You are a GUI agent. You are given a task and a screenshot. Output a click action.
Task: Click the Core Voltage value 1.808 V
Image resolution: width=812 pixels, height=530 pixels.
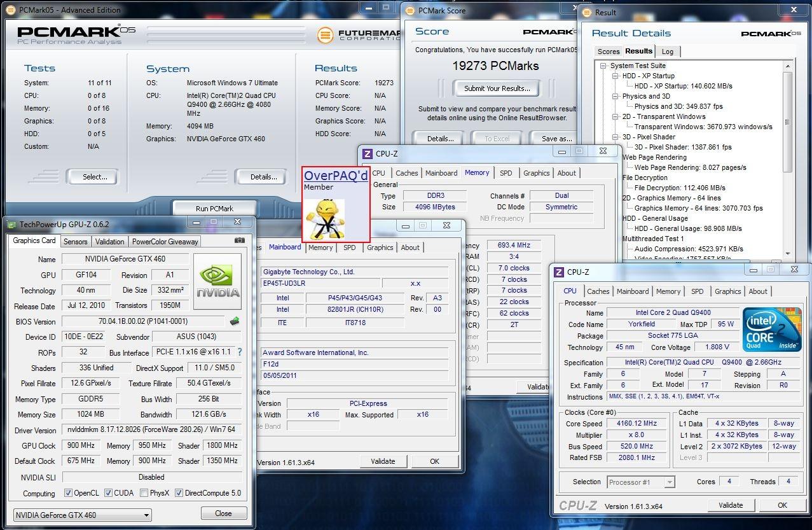(717, 347)
